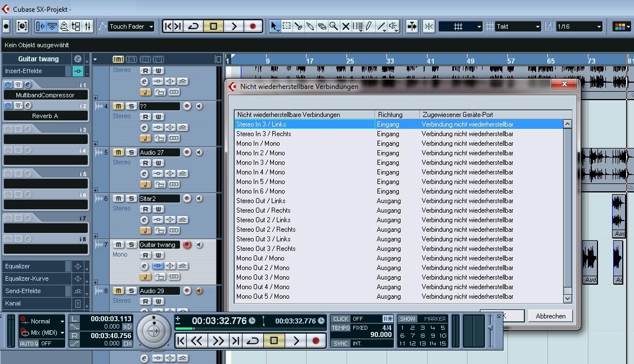
Task: Click Play in the top toolbar
Action: pos(233,26)
